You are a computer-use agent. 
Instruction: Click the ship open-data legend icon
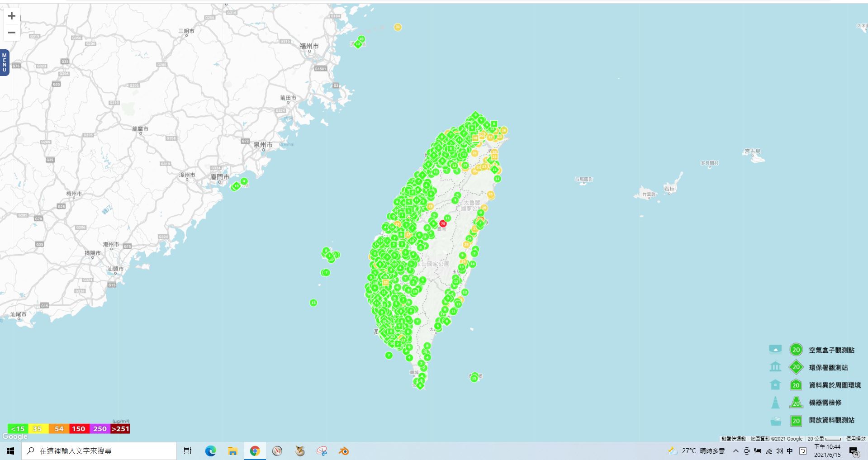click(775, 421)
